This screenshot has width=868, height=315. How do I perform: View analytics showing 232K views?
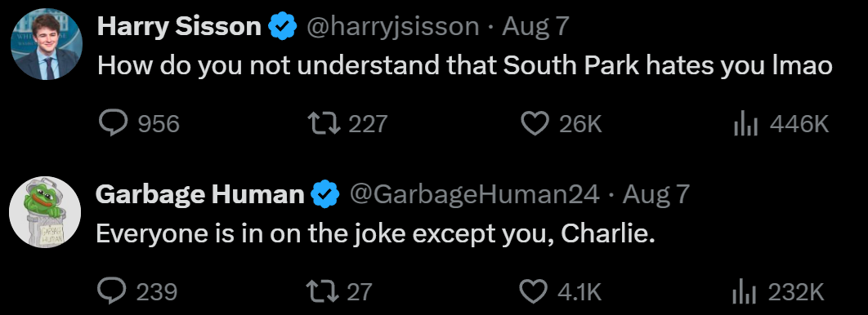[778, 291]
